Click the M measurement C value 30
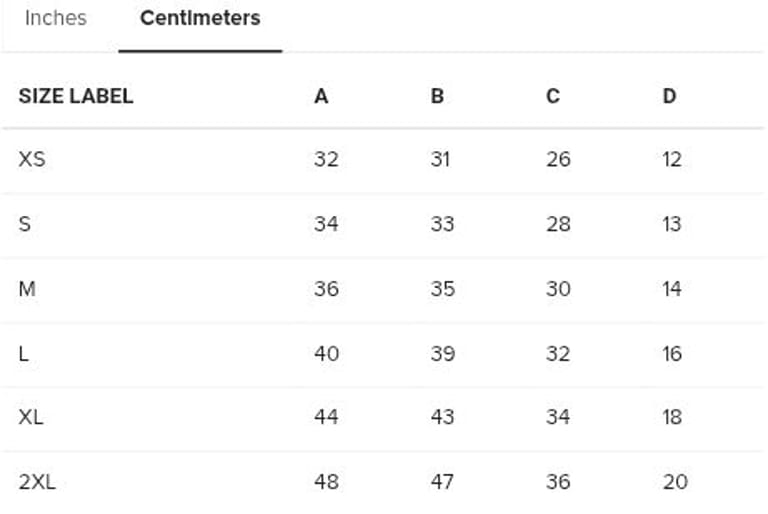 click(558, 289)
